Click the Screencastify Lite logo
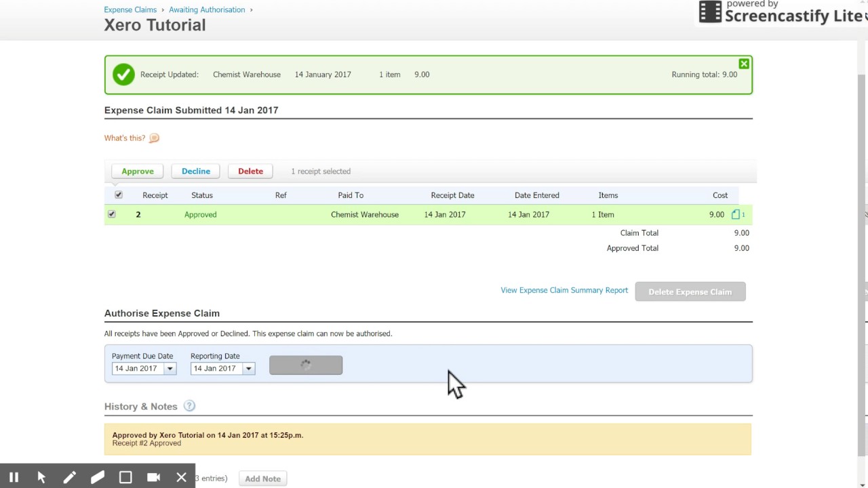This screenshot has width=868, height=488. [x=782, y=12]
